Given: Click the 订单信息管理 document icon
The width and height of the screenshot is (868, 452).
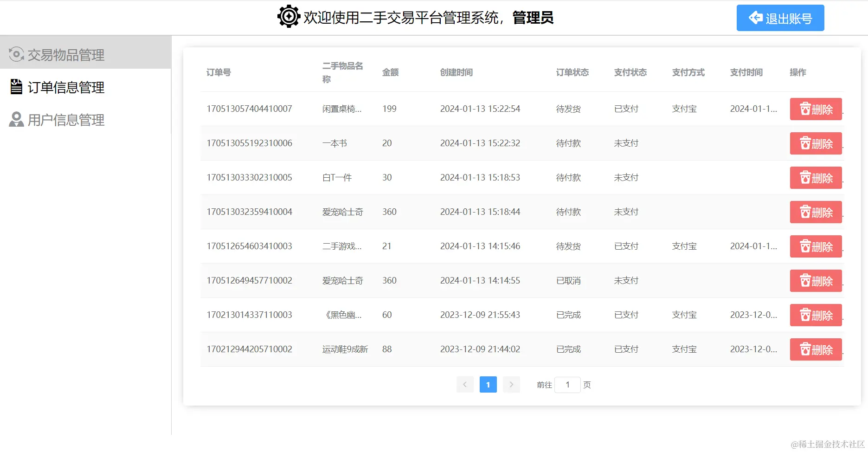Looking at the screenshot, I should coord(16,87).
